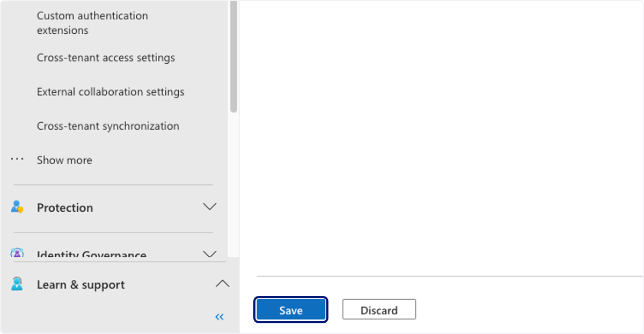Click the sidebar vertical scrollbar thumb
The width and height of the screenshot is (644, 334).
click(x=233, y=56)
